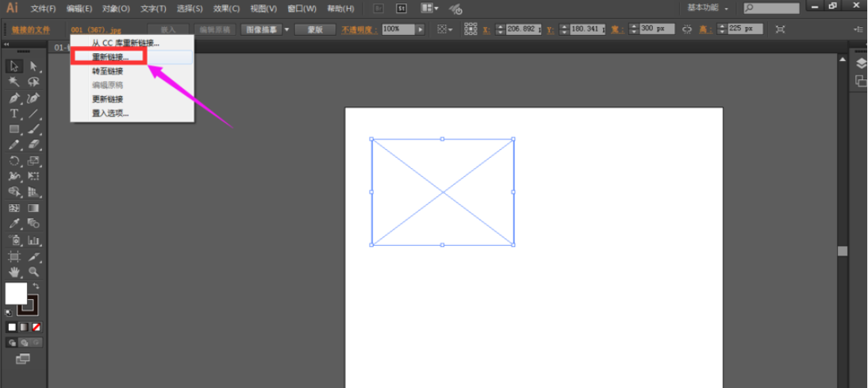This screenshot has width=868, height=388.
Task: Open Adobe Bridge from the Br icon
Action: [x=378, y=9]
